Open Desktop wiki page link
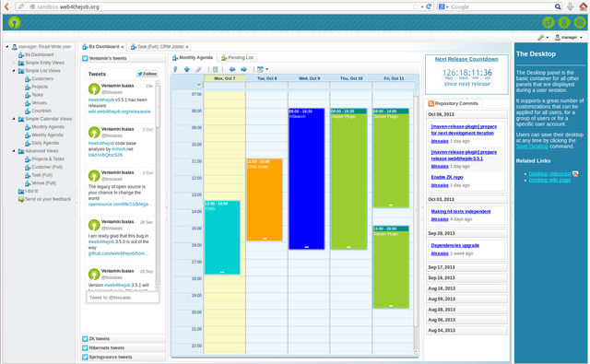This screenshot has height=364, width=590. click(x=549, y=180)
